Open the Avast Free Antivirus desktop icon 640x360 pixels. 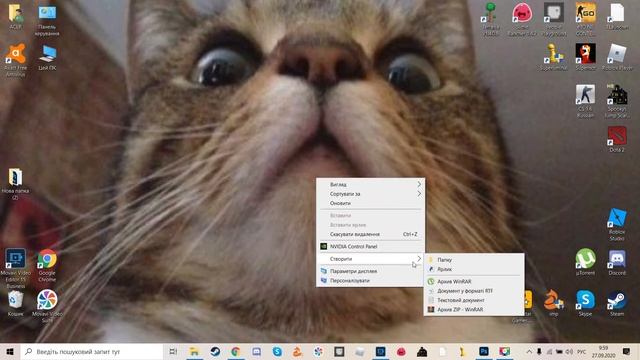[x=16, y=60]
